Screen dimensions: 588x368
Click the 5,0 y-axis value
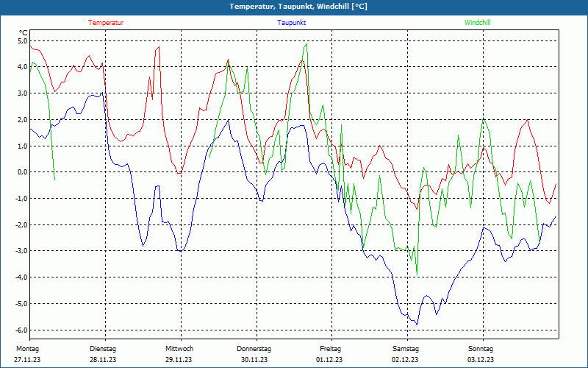click(x=23, y=40)
